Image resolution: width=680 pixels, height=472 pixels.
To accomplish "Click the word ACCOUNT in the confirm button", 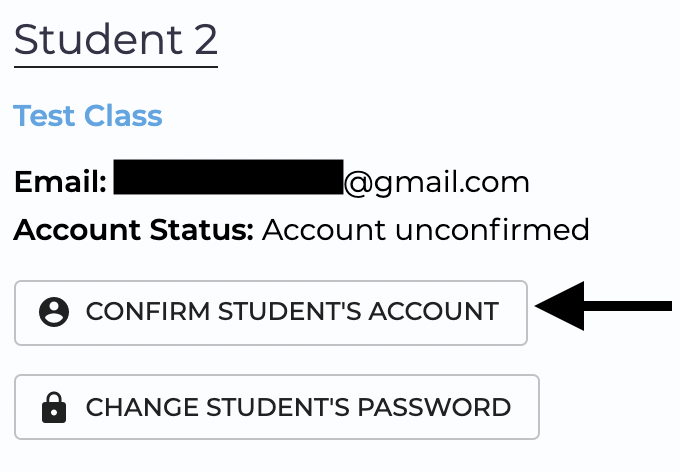I will point(434,311).
